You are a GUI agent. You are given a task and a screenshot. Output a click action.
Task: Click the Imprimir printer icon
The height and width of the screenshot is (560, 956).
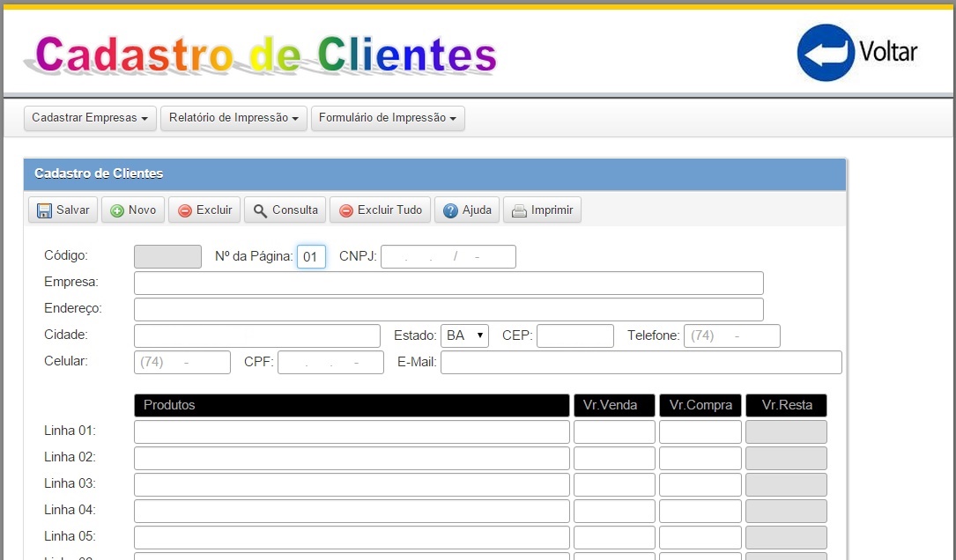coord(519,210)
